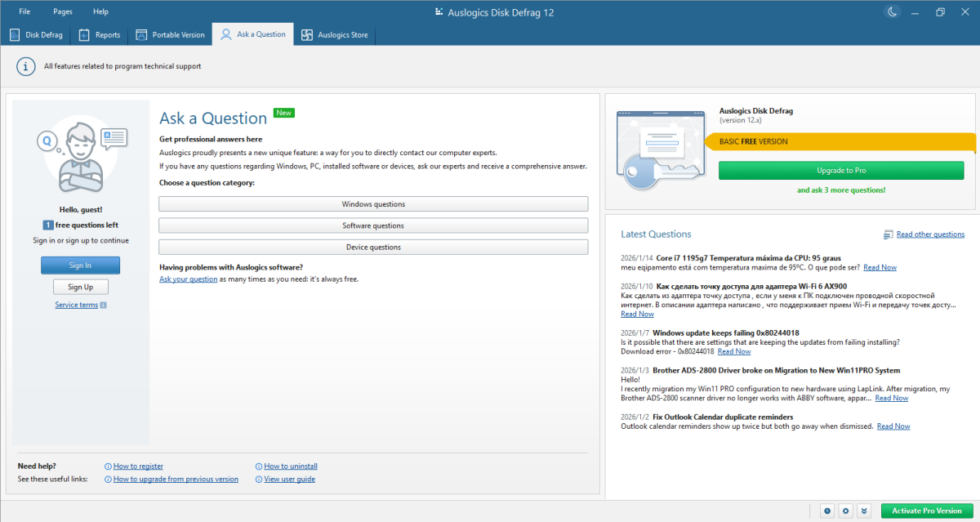Click the guest avatar illustration
980x522 pixels.
point(80,149)
